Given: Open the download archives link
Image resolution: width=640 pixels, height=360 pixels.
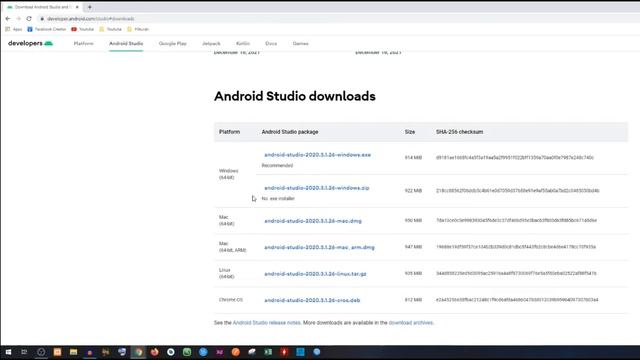Looking at the screenshot, I should coord(411,322).
